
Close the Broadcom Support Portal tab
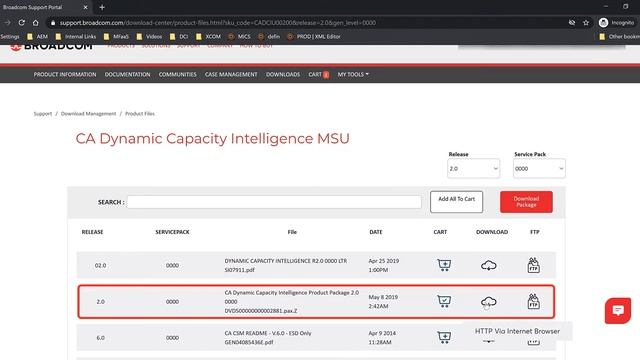(85, 7)
